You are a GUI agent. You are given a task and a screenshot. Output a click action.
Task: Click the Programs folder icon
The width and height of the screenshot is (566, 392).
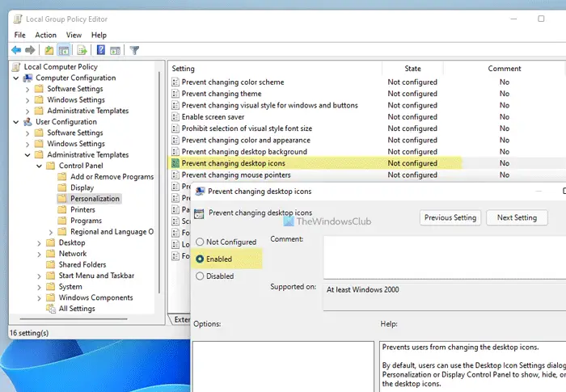[62, 221]
